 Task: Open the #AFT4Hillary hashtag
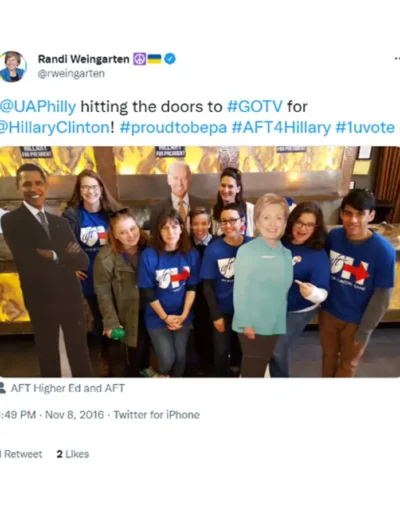point(281,128)
